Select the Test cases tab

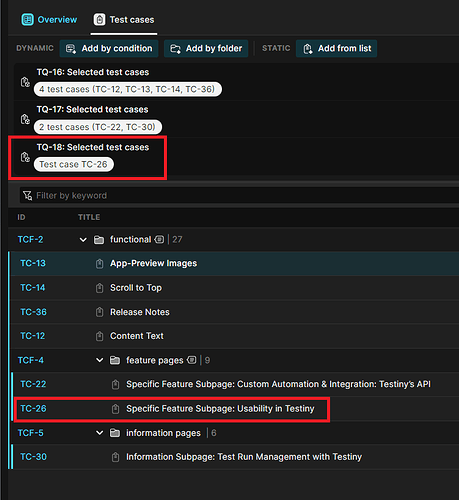click(x=124, y=20)
